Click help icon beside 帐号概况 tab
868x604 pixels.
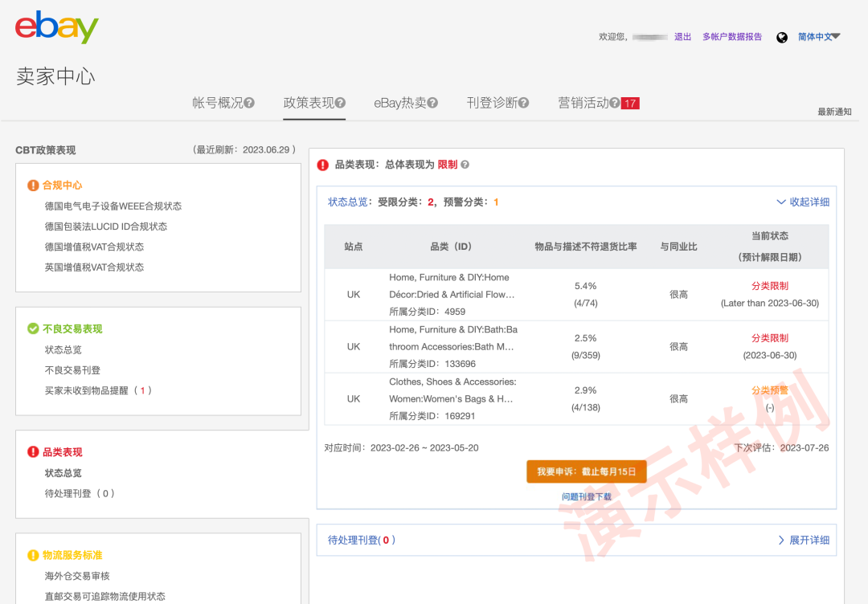click(249, 103)
